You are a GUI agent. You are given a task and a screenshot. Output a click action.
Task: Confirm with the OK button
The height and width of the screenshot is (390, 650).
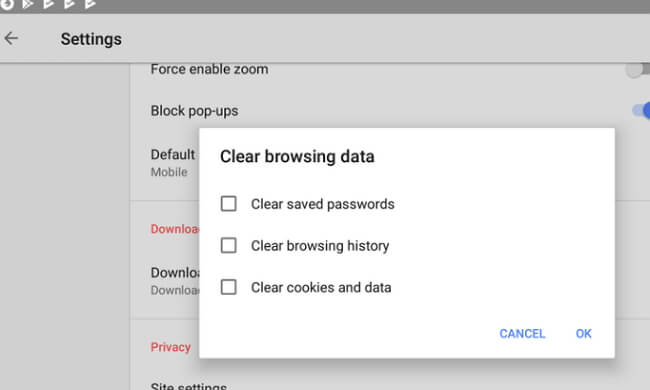(x=583, y=334)
